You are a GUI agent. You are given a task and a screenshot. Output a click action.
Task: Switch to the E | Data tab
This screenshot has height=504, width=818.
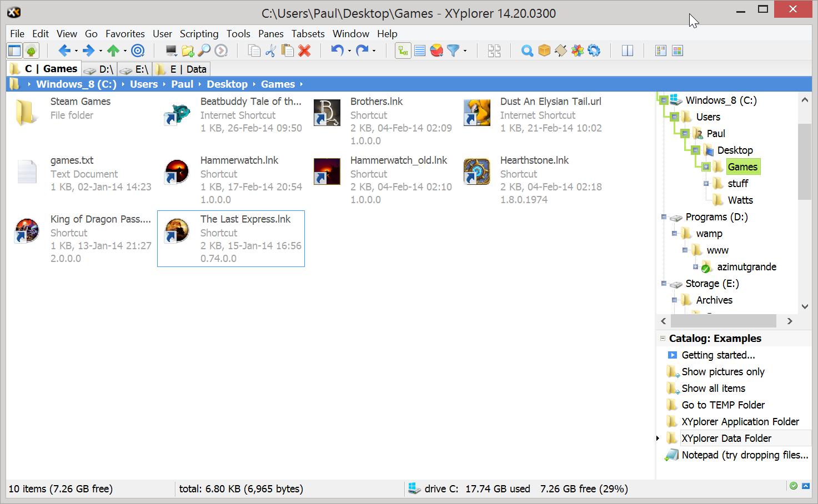[x=181, y=69]
